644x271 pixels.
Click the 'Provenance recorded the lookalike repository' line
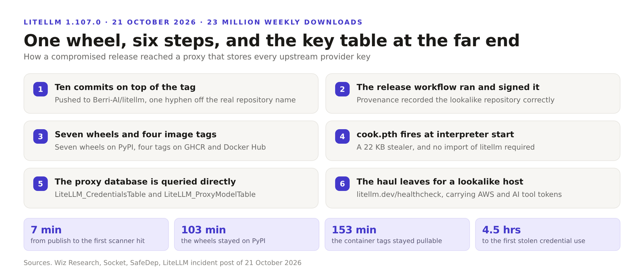point(456,100)
